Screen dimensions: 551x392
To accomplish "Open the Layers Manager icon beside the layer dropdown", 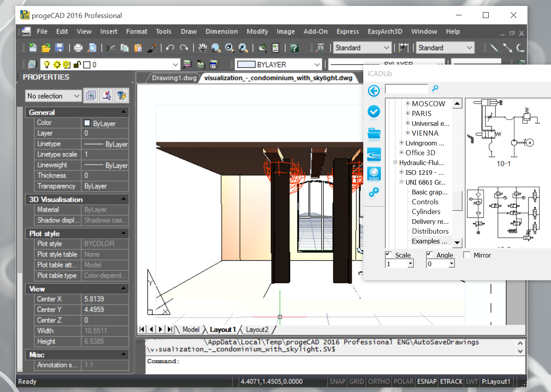I will coord(33,64).
